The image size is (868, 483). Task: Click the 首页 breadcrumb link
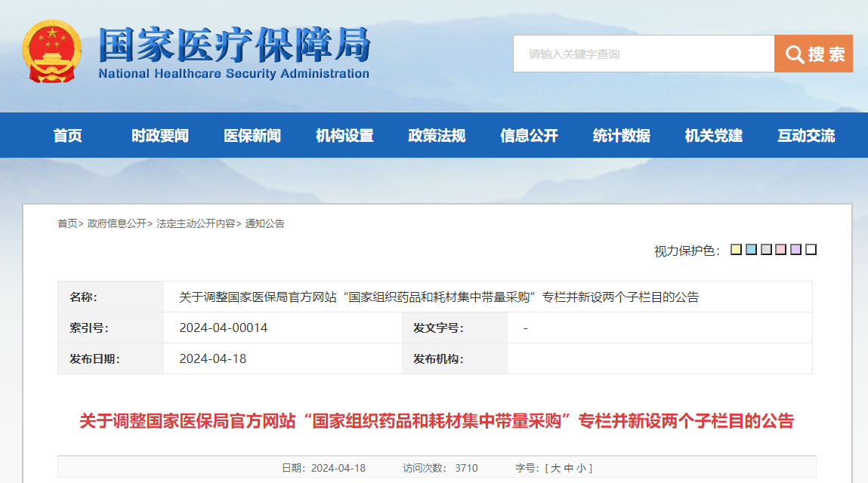[67, 223]
